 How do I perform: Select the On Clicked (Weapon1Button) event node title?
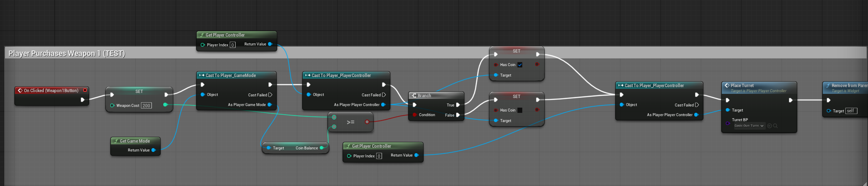click(51, 90)
